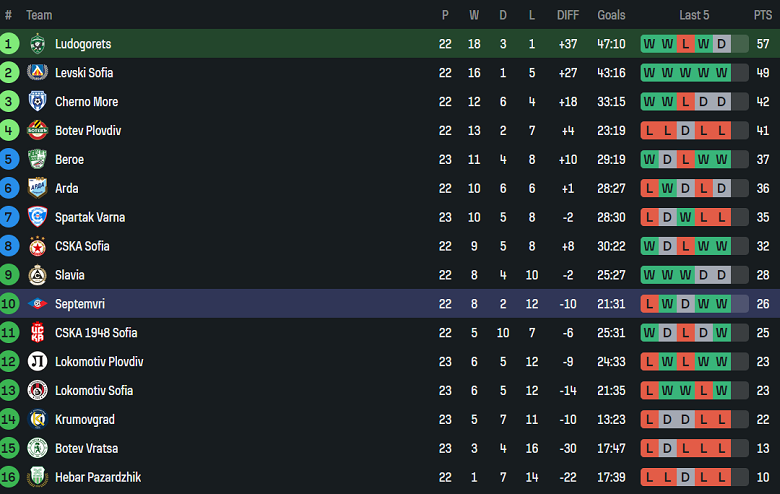Click the Slavia club badge icon

(x=37, y=275)
